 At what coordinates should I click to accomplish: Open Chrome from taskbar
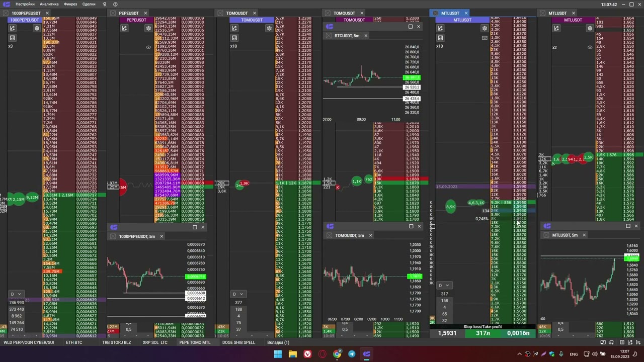pyautogui.click(x=337, y=354)
